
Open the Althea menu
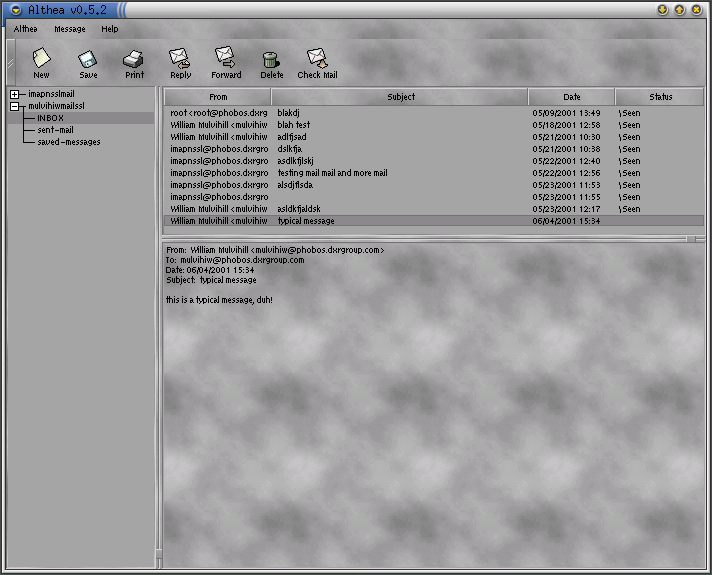click(25, 30)
